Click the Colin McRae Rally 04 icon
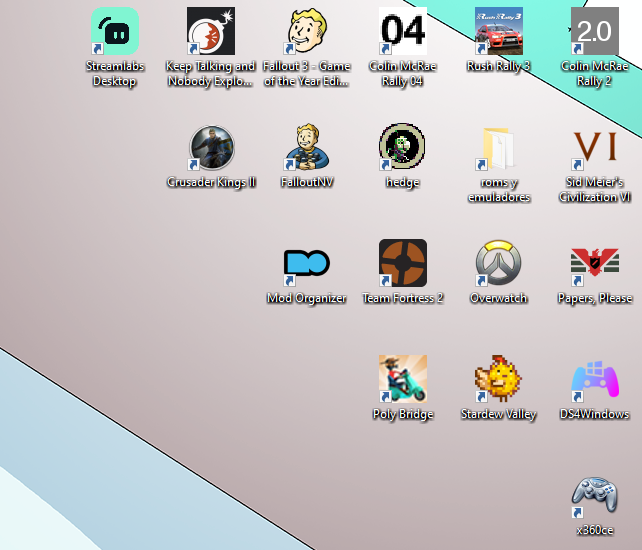The width and height of the screenshot is (642, 550). click(403, 31)
